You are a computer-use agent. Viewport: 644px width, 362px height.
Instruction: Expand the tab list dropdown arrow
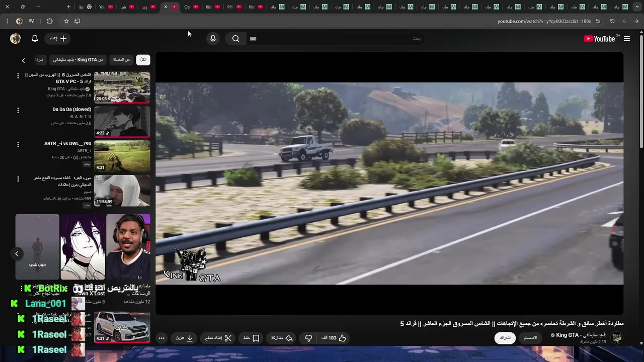[x=637, y=7]
